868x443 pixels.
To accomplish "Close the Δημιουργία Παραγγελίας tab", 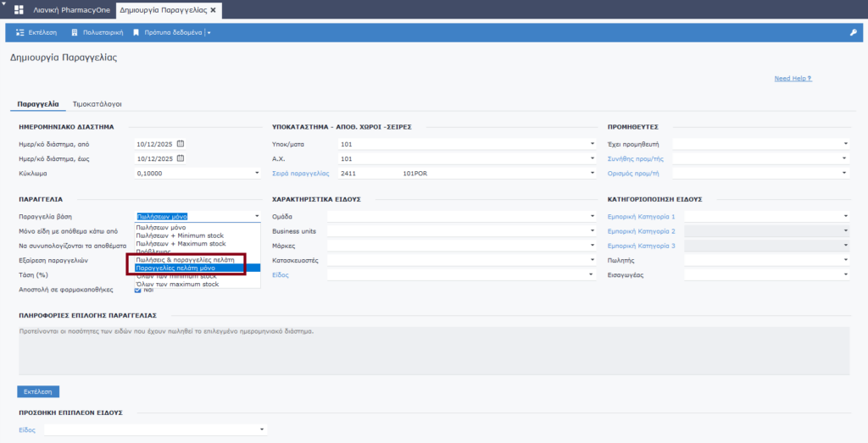I will point(214,10).
